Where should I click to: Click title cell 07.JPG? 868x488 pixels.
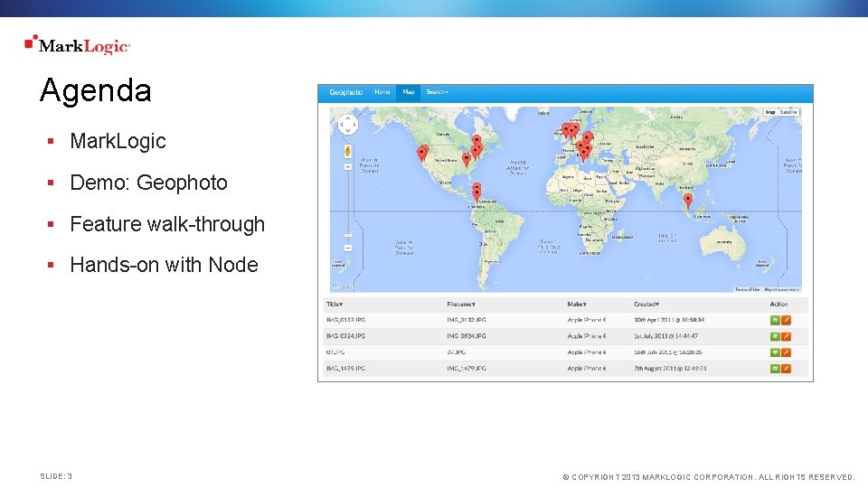click(335, 352)
